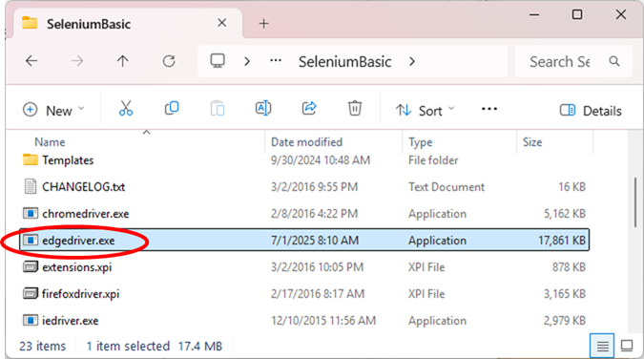Open the Sort dropdown menu
644x359 pixels.
click(x=426, y=110)
